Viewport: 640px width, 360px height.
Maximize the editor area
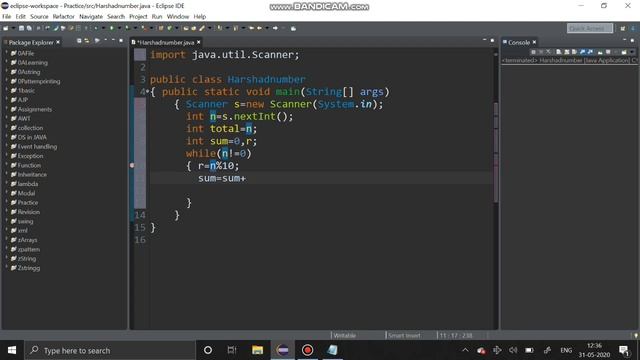tap(492, 40)
